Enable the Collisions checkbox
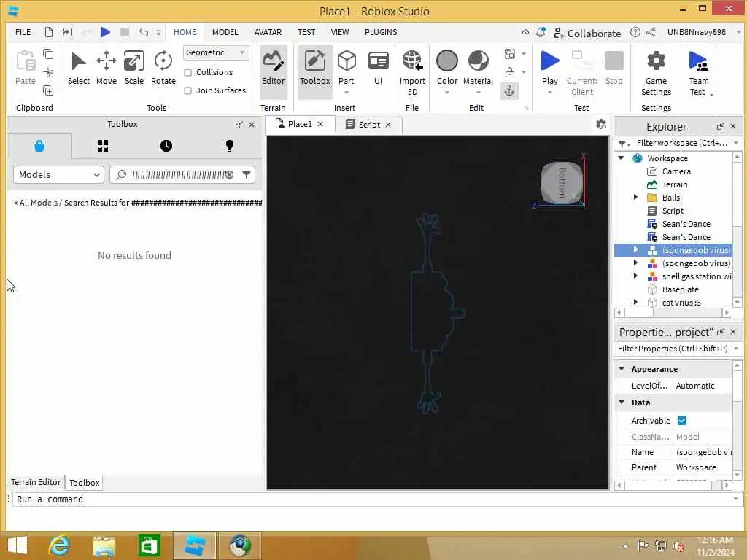Image resolution: width=747 pixels, height=560 pixels. (187, 72)
